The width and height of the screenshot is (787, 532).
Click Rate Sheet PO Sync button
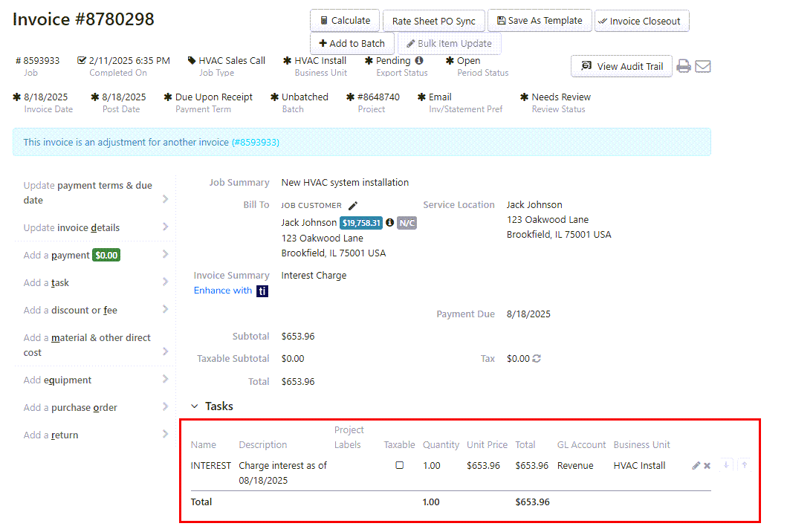point(434,21)
